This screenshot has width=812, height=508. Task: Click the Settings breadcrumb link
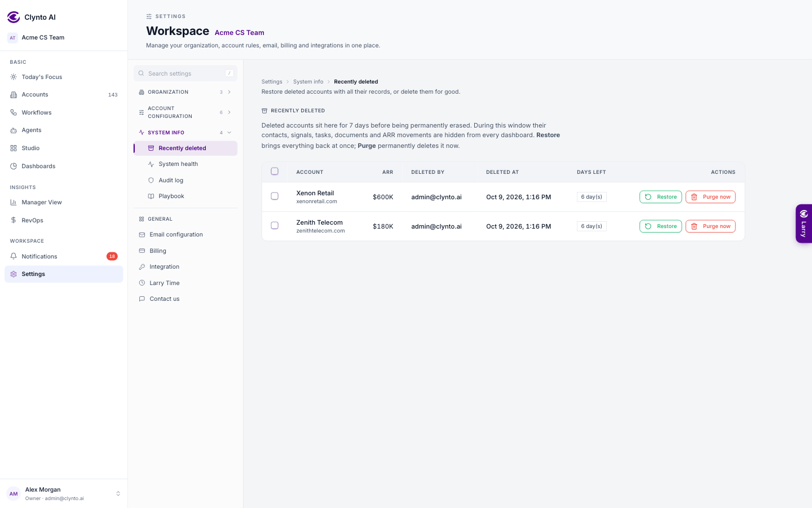click(272, 82)
